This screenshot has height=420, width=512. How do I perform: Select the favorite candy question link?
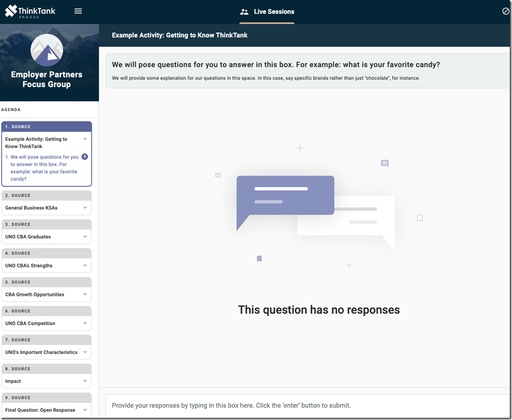pyautogui.click(x=42, y=168)
